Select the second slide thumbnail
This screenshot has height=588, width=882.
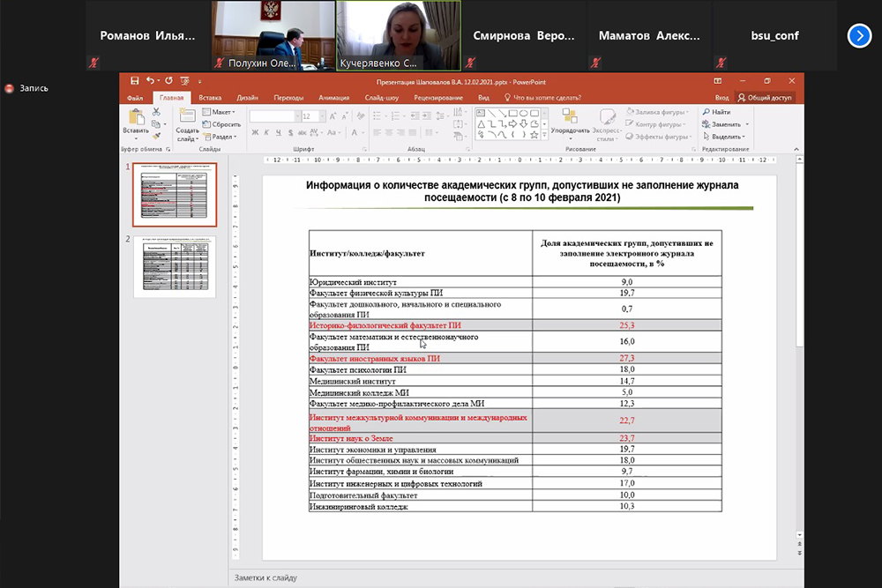tap(174, 265)
